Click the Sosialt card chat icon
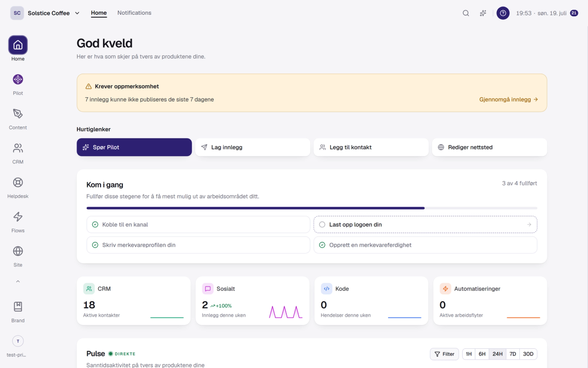The width and height of the screenshot is (588, 368). click(208, 289)
